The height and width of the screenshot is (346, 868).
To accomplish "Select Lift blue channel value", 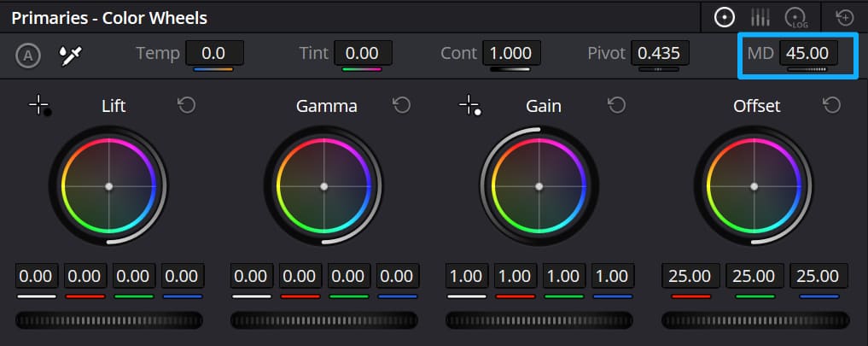I will tap(183, 276).
